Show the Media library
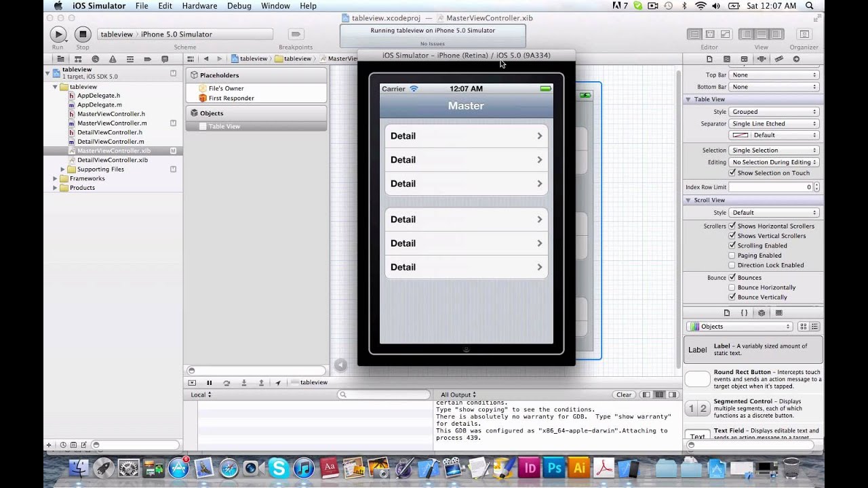The height and width of the screenshot is (488, 868). (x=778, y=313)
